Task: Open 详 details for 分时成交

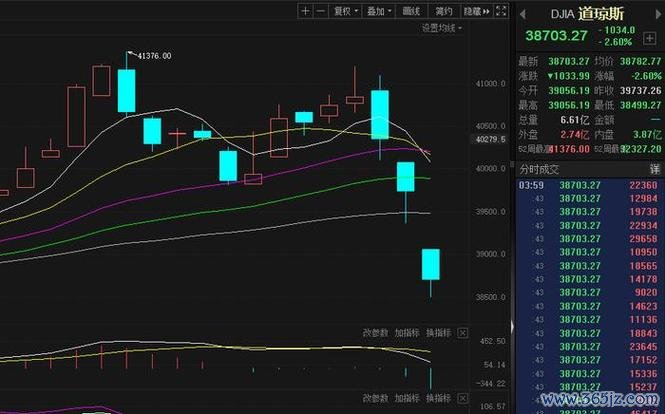Action: click(x=655, y=169)
